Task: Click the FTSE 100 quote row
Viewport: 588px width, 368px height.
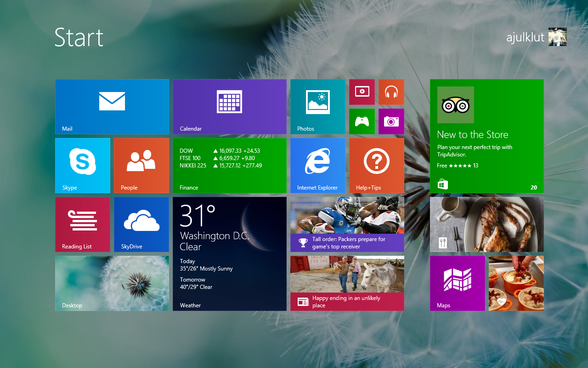Action: 217,158
